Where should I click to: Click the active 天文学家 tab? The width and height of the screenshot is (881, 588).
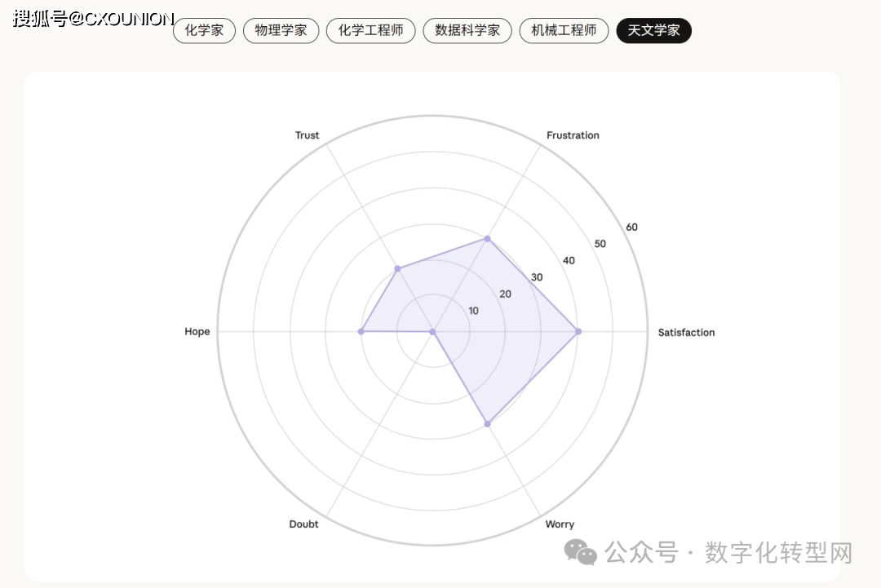pos(653,31)
